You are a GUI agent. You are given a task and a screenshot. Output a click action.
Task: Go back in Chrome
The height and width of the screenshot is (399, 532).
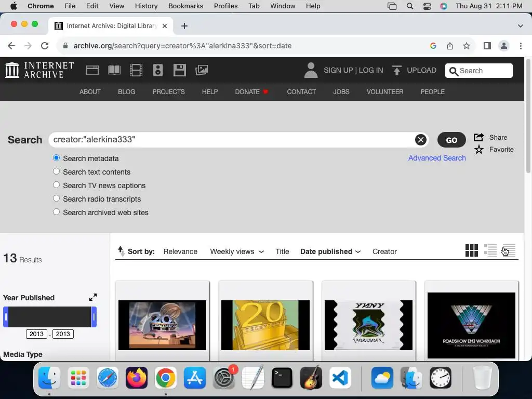(x=11, y=46)
